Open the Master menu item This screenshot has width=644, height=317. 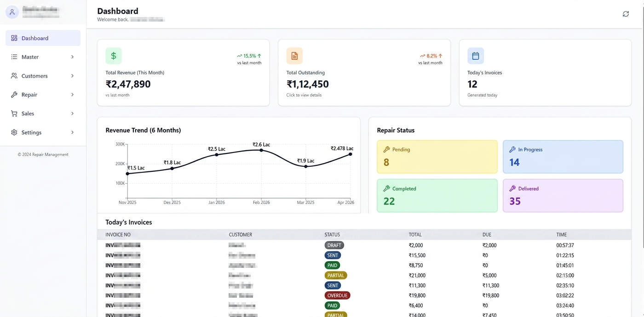[43, 57]
